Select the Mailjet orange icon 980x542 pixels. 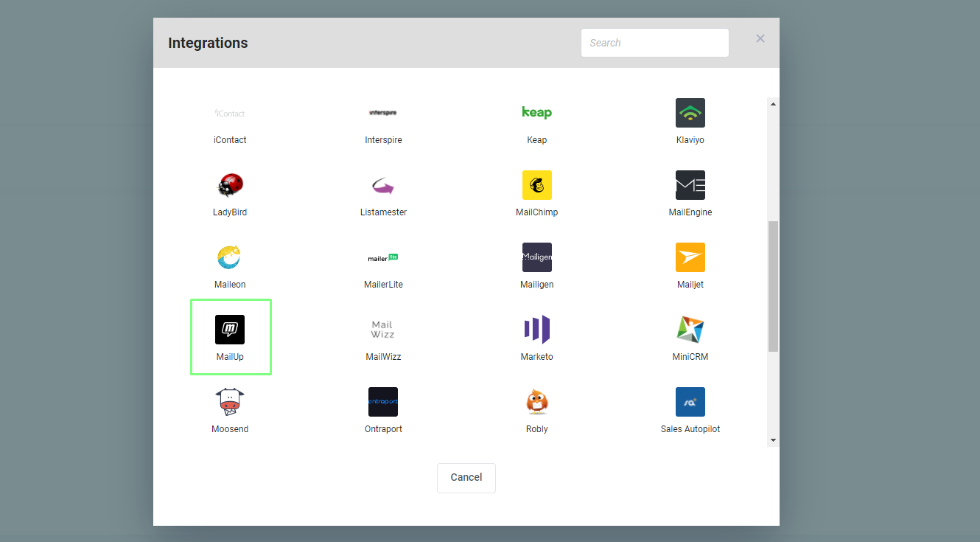point(690,257)
